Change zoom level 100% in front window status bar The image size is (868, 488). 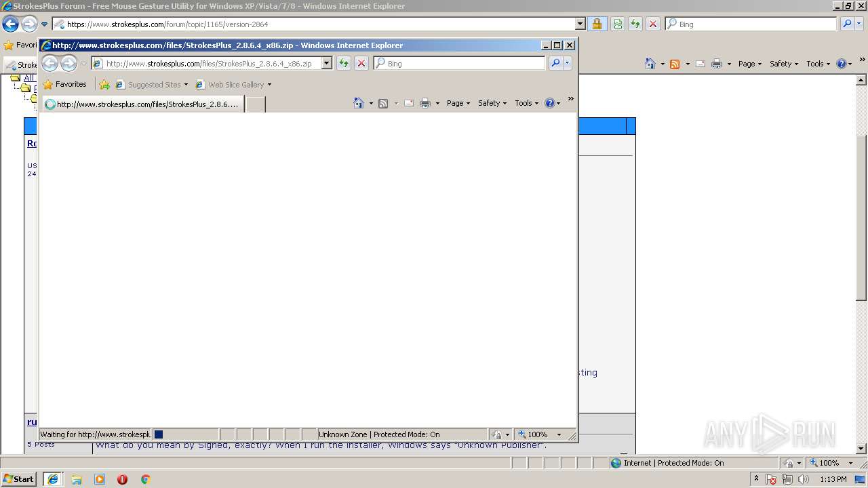click(540, 434)
